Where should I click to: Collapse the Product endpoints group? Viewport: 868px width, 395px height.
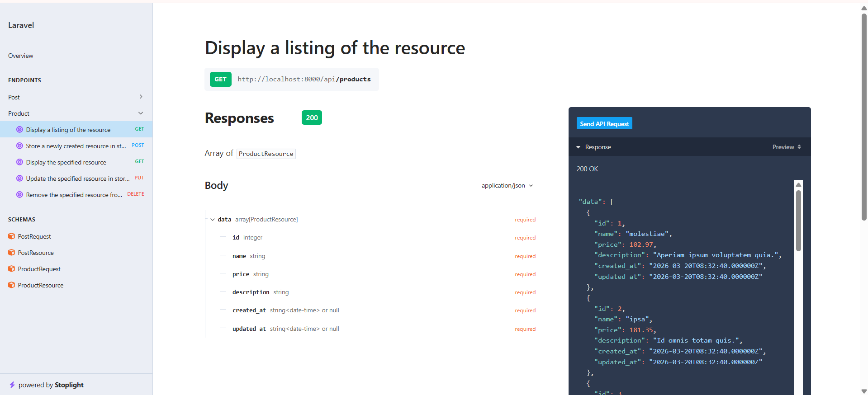coord(141,113)
